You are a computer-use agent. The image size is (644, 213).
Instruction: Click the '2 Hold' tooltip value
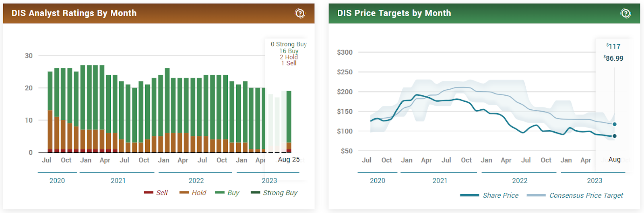[289, 57]
